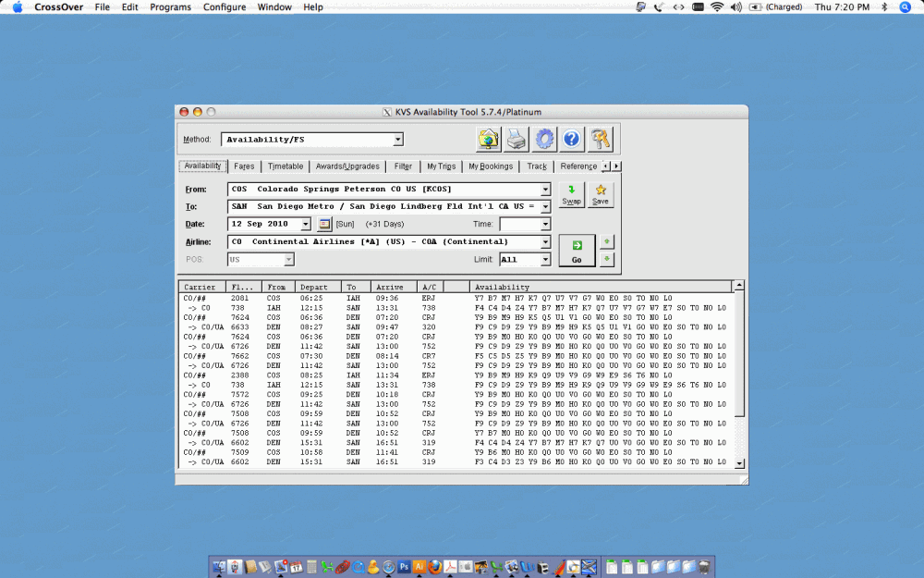The width and height of the screenshot is (924, 578).
Task: Select flight 7509 row departing 10:58
Action: click(456, 452)
